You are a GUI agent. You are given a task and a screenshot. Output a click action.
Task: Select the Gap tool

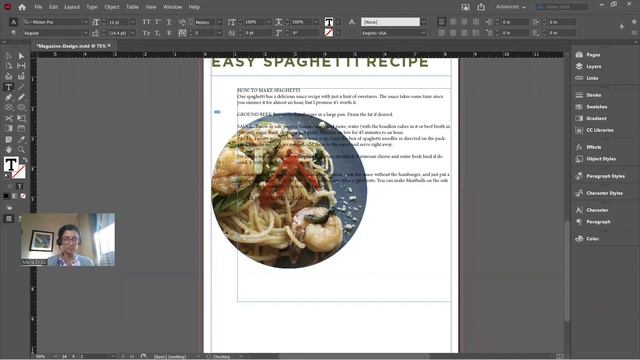pos(21,66)
